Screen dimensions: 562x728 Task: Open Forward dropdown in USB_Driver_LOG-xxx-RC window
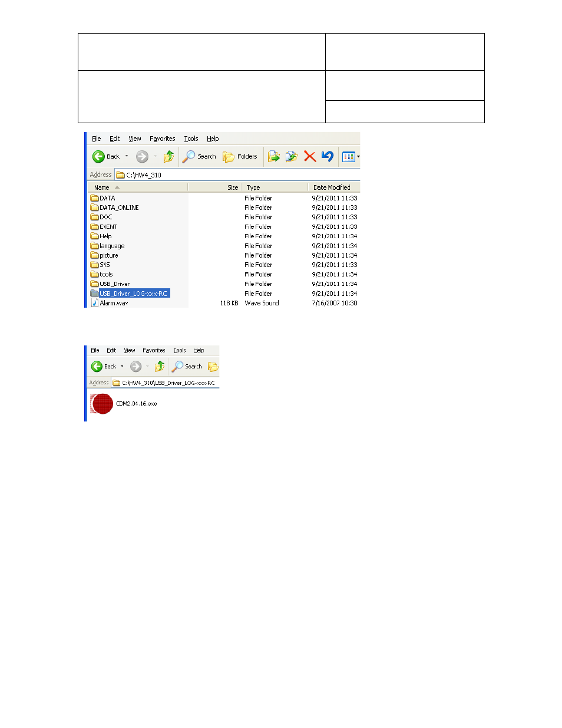148,367
